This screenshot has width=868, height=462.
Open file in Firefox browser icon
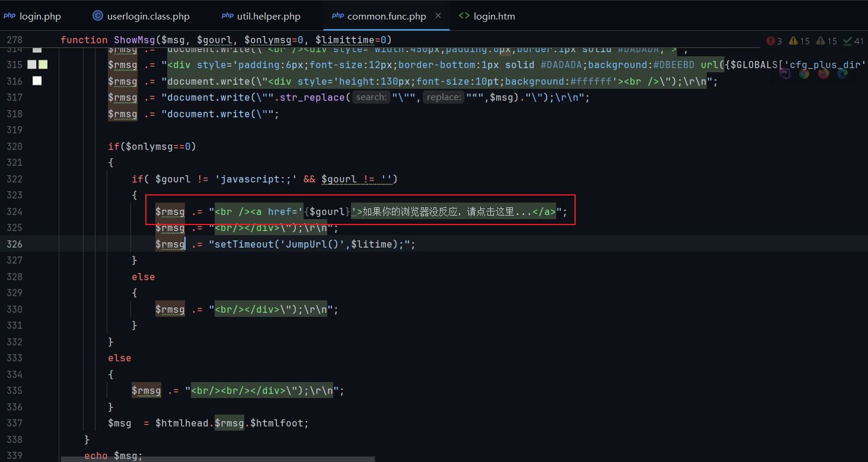tap(824, 73)
